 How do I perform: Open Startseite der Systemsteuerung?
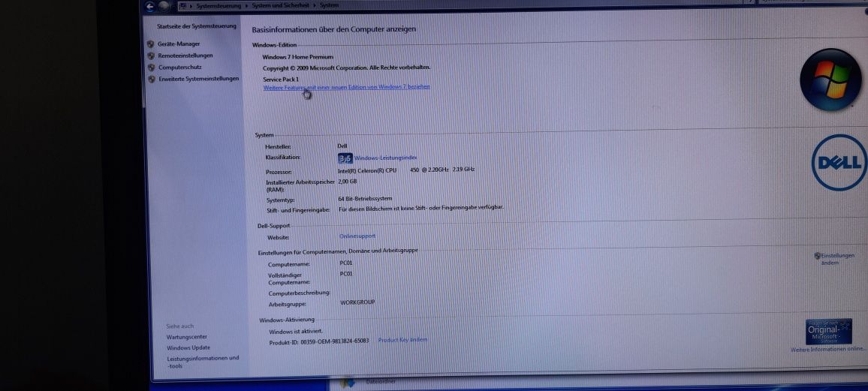click(x=197, y=26)
